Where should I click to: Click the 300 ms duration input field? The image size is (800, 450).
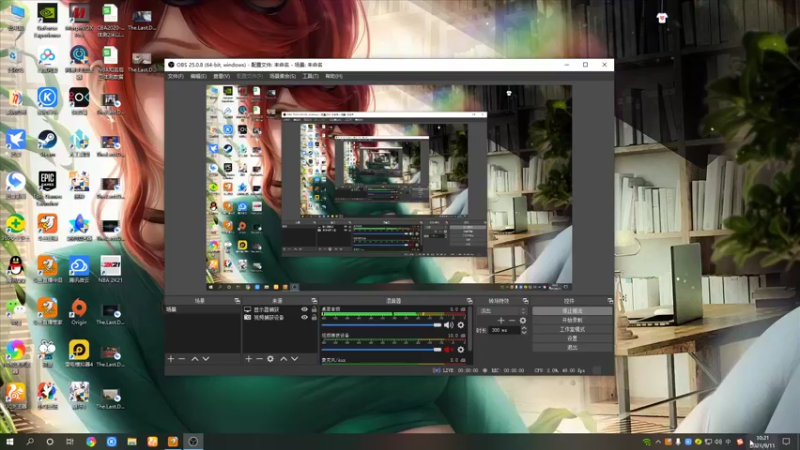pyautogui.click(x=505, y=330)
